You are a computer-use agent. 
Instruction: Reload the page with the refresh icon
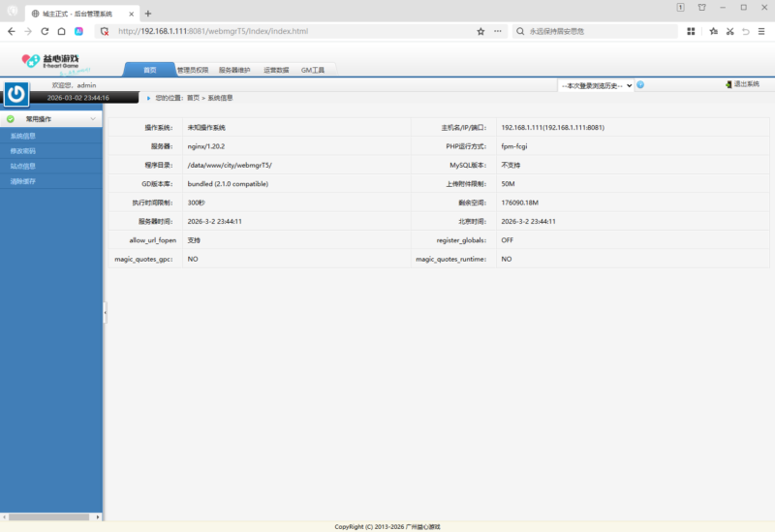[x=45, y=31]
